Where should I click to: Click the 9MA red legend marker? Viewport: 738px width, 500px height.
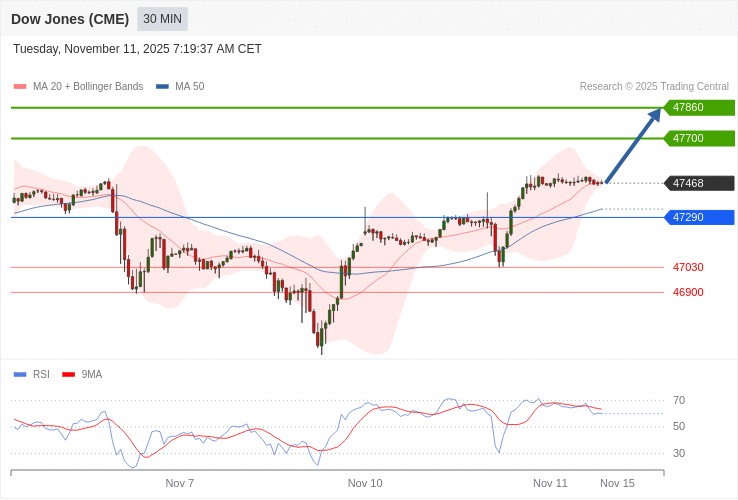[x=69, y=374]
